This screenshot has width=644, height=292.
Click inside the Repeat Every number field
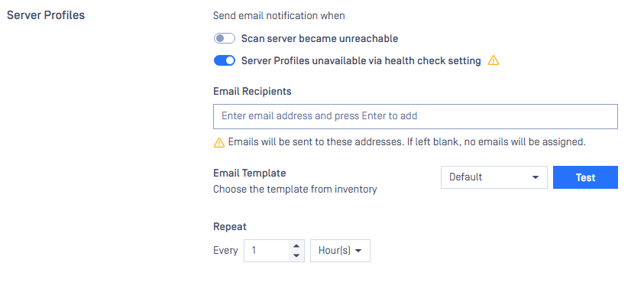click(269, 251)
